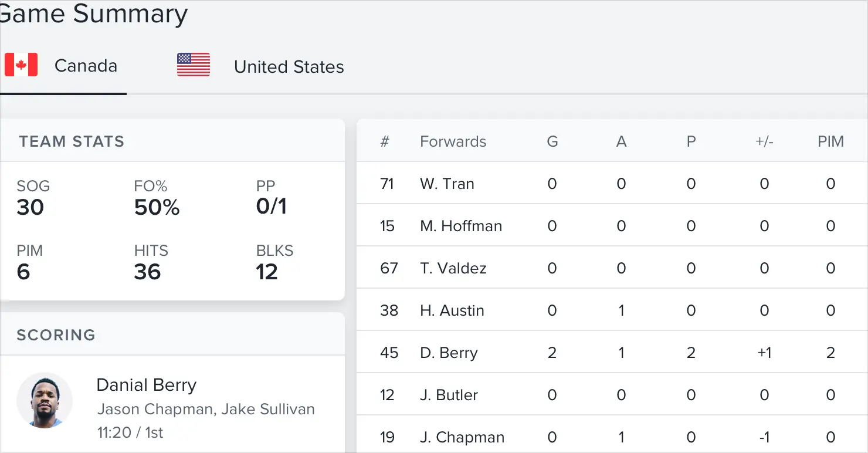Open player T. Valdez in table
868x453 pixels.
[x=453, y=268]
